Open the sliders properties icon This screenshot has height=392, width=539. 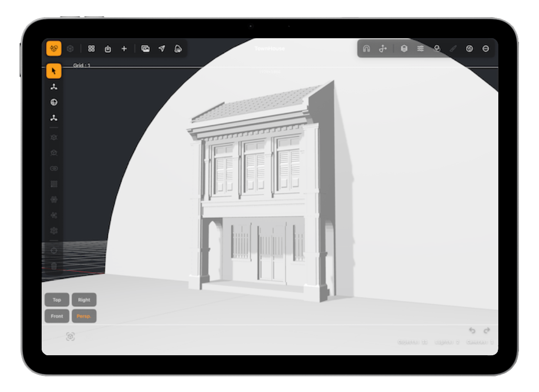pyautogui.click(x=420, y=49)
